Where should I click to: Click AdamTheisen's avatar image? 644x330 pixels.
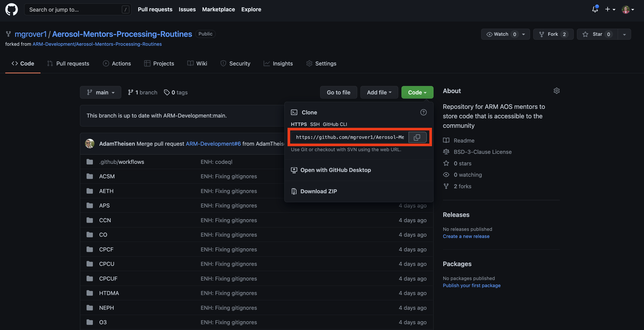coord(90,144)
